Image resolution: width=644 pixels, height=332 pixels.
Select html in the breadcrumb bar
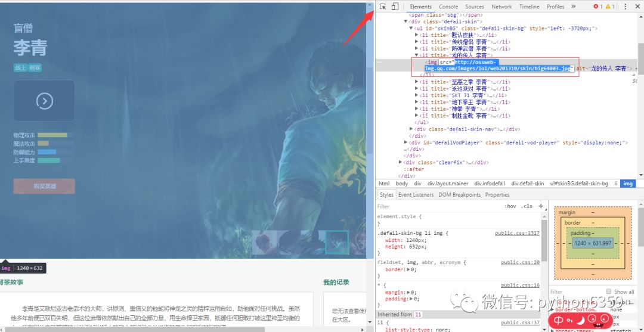tap(383, 184)
